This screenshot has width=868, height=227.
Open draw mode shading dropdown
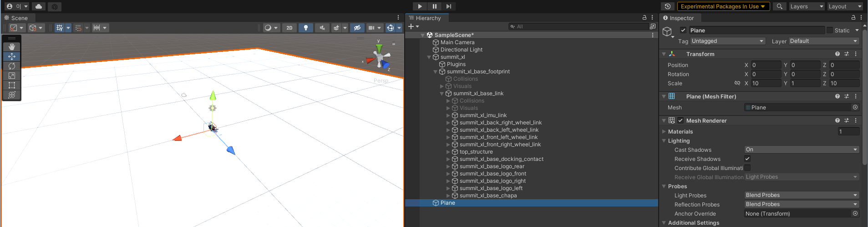271,28
